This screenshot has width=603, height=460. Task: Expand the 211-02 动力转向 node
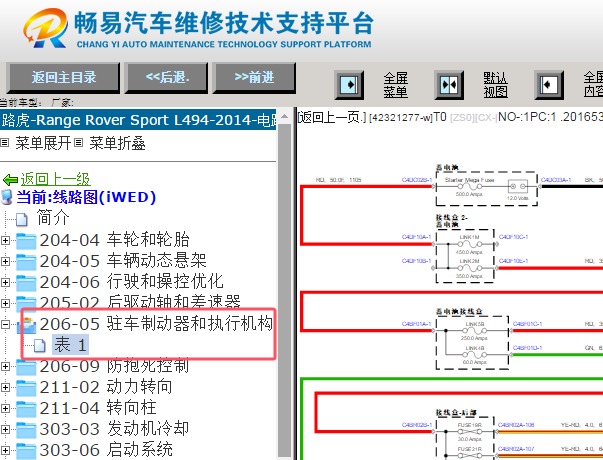(5, 387)
